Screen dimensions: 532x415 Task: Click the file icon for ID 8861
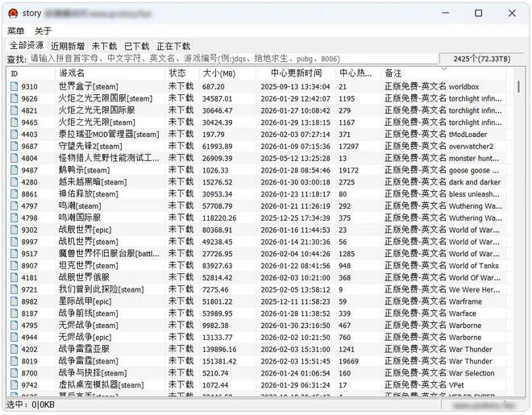(14, 194)
